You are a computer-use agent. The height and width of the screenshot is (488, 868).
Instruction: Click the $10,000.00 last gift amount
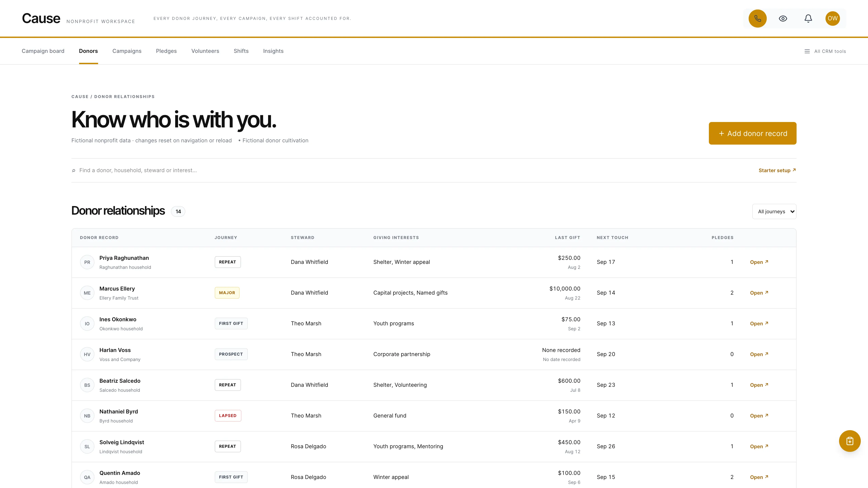[x=565, y=289]
